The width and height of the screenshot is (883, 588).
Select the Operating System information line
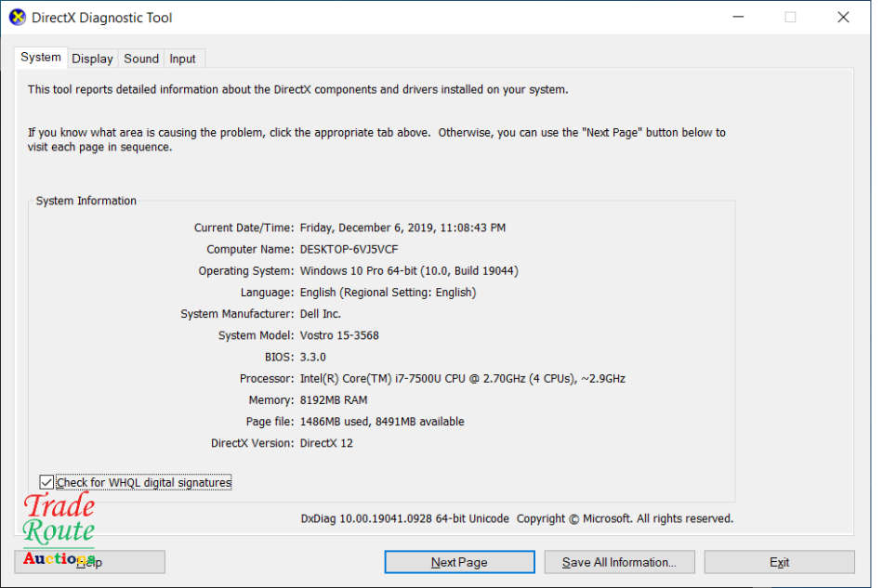point(409,270)
